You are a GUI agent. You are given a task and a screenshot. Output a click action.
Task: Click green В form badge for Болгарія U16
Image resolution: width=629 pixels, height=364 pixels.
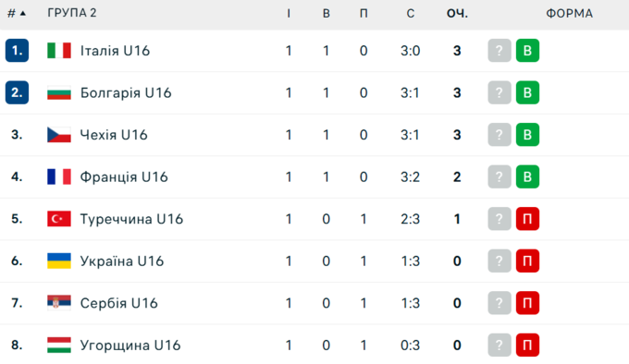[527, 92]
